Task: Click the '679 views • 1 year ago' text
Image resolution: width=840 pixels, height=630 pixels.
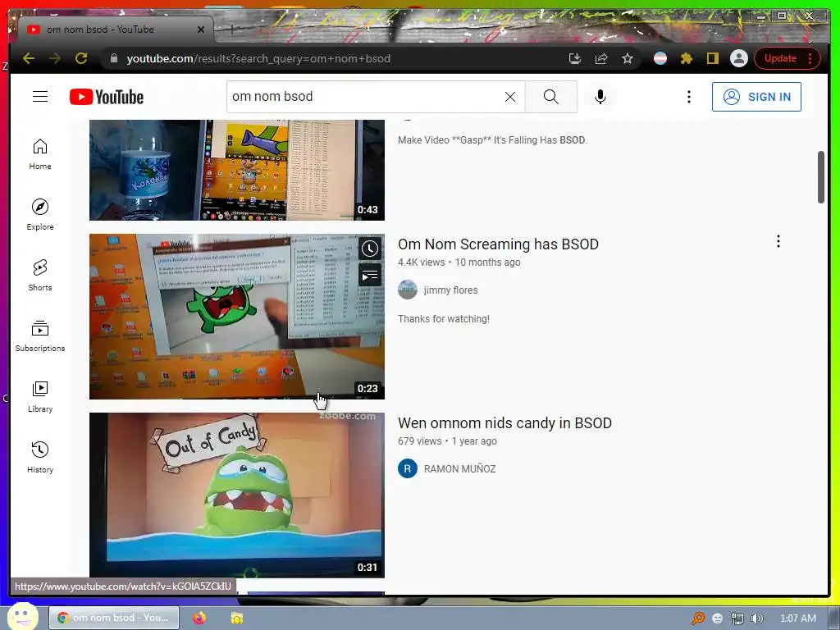Action: 447,441
